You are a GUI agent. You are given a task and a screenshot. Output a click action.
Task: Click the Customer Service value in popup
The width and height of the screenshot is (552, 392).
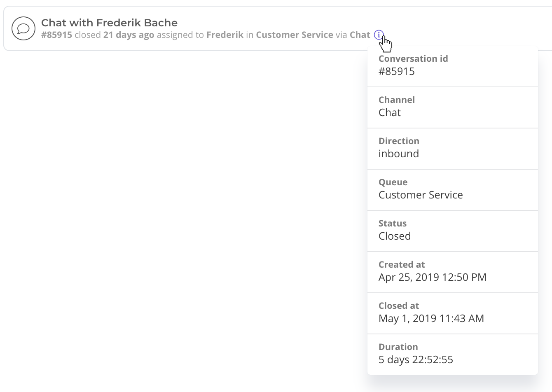pyautogui.click(x=421, y=195)
